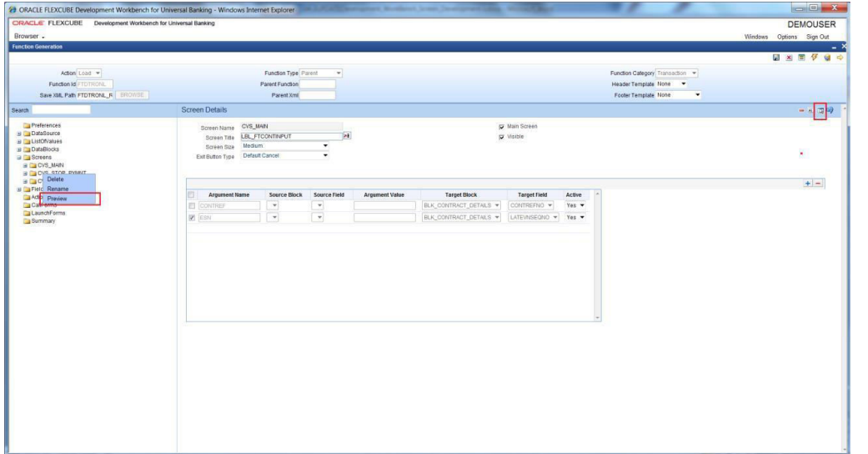Check the CONTREF row checkbox
This screenshot has height=454, width=868.
pyautogui.click(x=192, y=205)
